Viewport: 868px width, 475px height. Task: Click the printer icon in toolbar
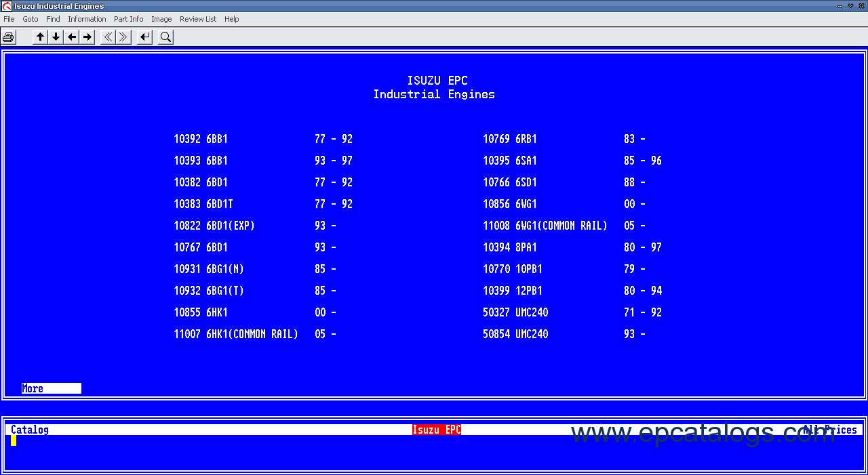8,37
